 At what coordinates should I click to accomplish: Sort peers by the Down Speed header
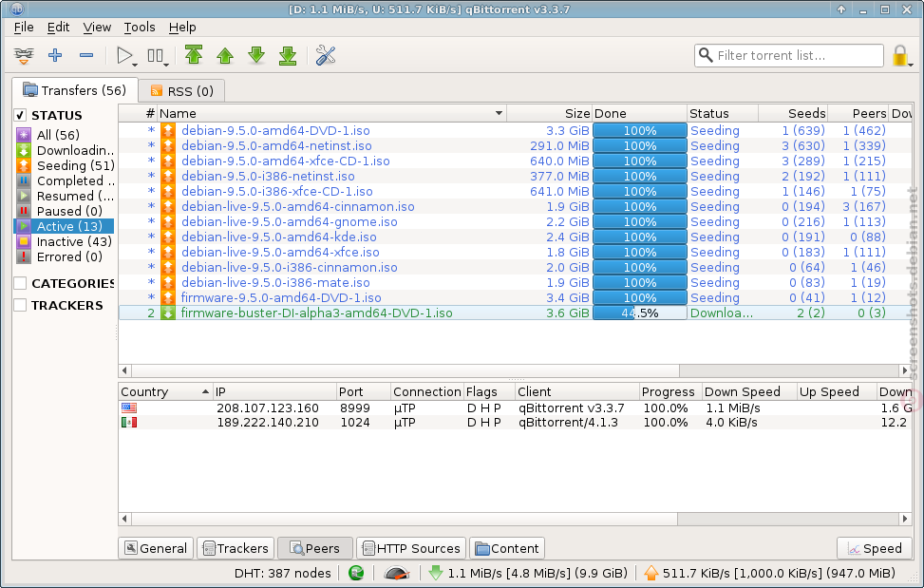pos(749,391)
